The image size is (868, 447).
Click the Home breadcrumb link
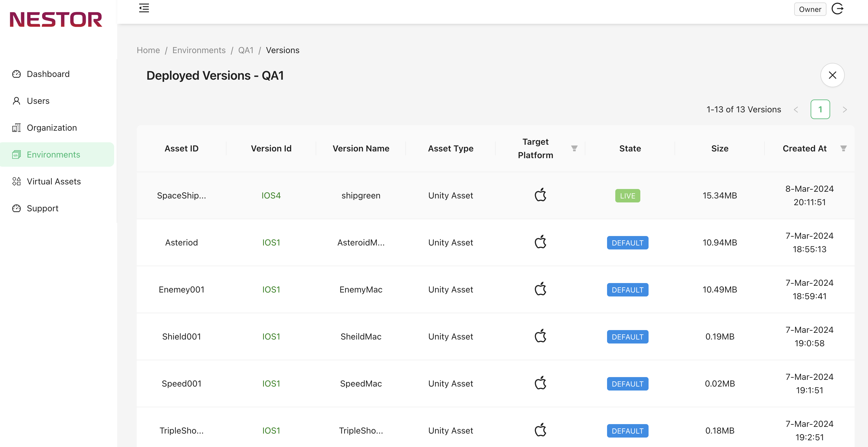pyautogui.click(x=148, y=50)
